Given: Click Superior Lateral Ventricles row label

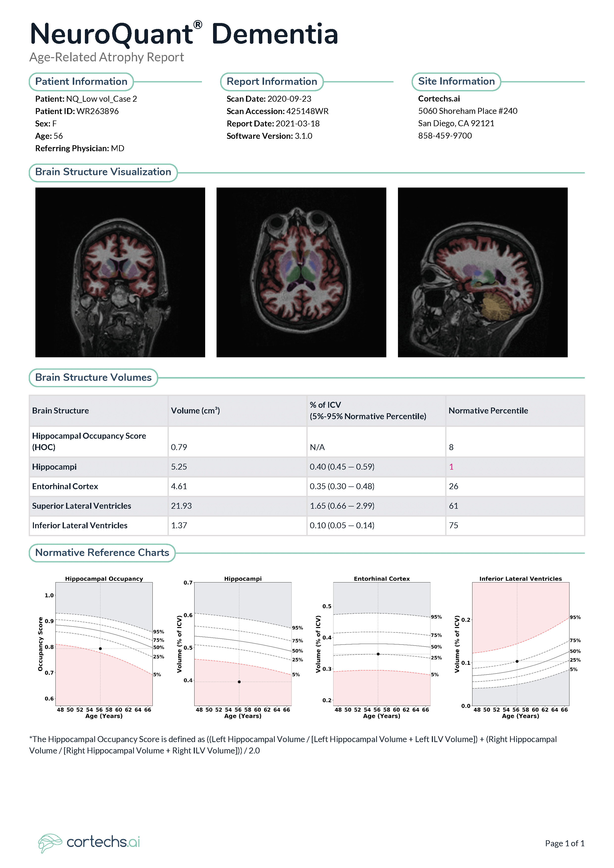Looking at the screenshot, I should pos(82,506).
